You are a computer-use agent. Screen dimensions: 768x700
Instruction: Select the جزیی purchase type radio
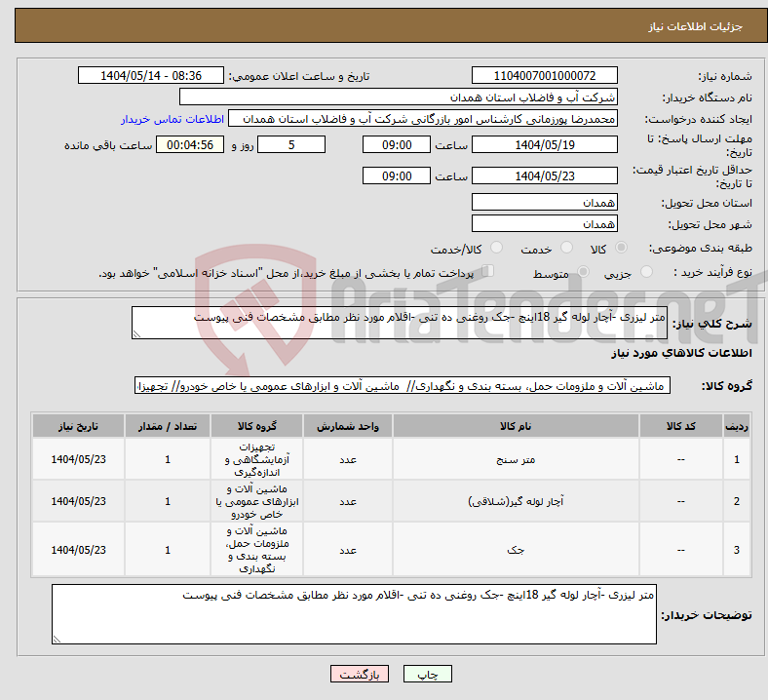point(646,272)
